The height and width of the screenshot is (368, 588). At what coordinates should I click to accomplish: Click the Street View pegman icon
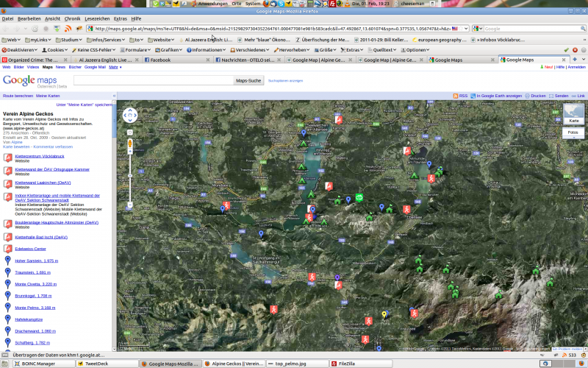(130, 144)
